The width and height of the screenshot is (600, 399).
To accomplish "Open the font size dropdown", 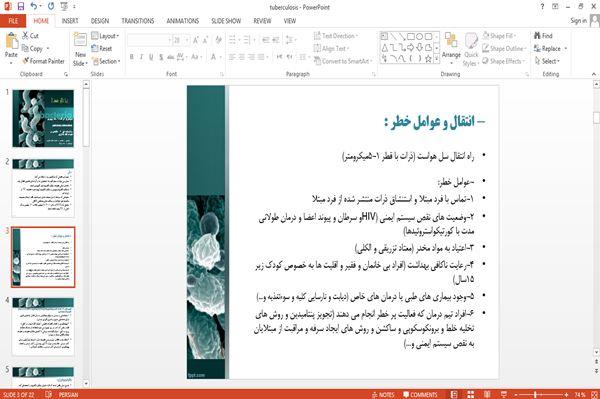I will point(187,40).
